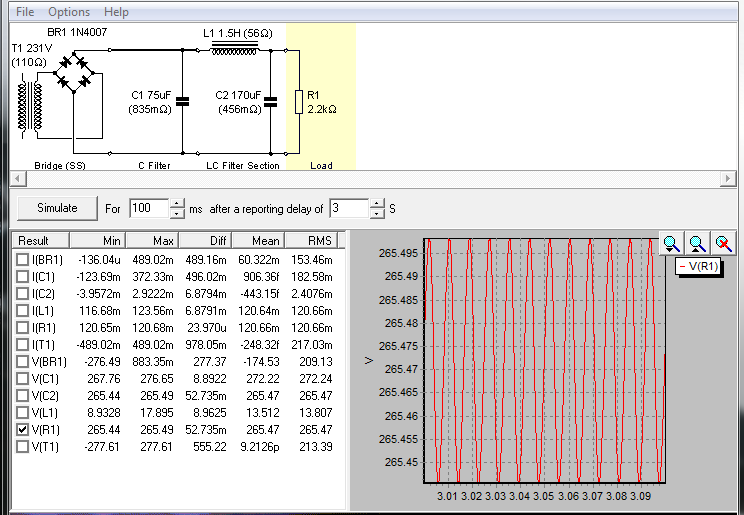The width and height of the screenshot is (744, 515).
Task: Enable the V(L1) checkbox
Action: tap(22, 412)
